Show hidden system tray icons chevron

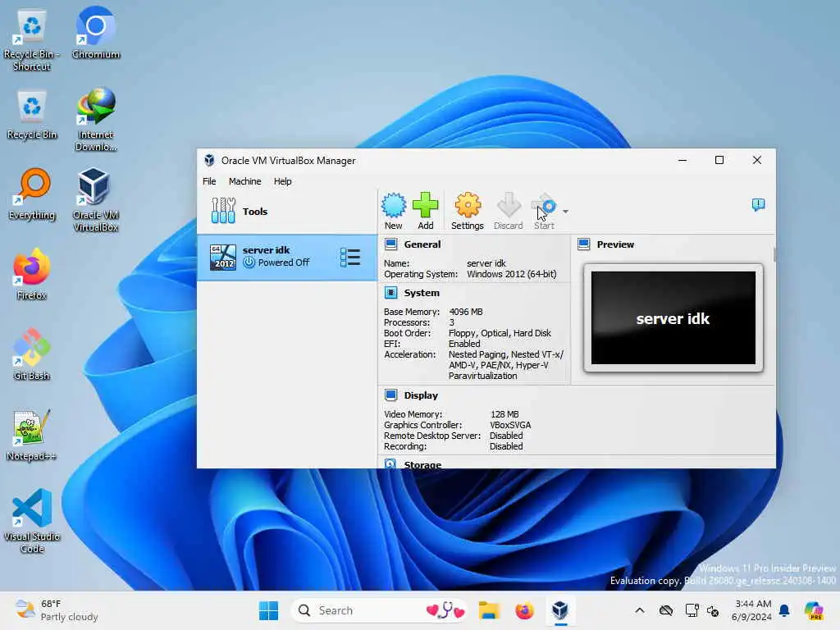tap(640, 610)
